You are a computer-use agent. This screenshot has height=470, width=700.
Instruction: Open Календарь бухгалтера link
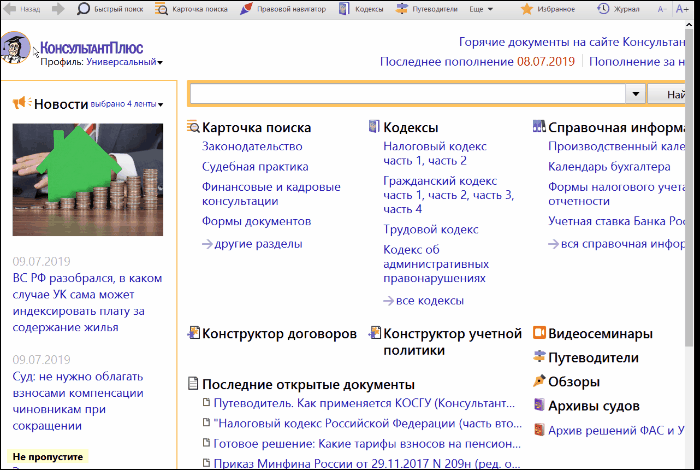pyautogui.click(x=609, y=166)
